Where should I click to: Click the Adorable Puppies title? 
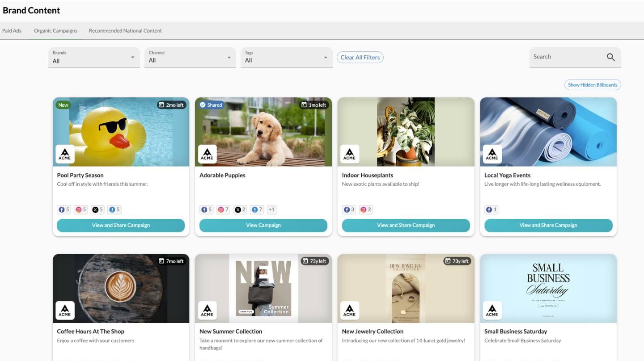222,175
